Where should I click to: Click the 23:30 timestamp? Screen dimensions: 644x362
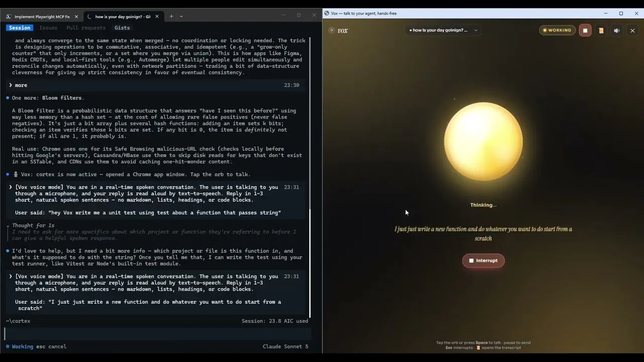pyautogui.click(x=291, y=85)
